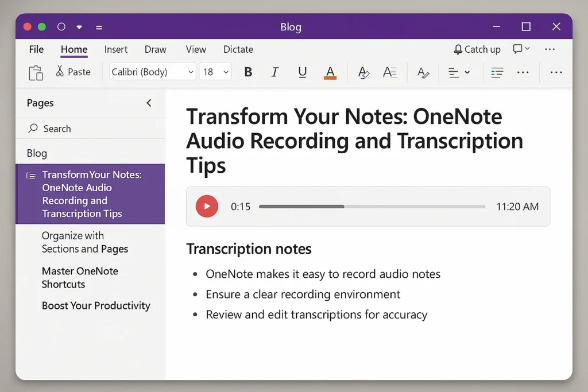Select the Format Painter icon
The height and width of the screenshot is (392, 588).
[423, 73]
